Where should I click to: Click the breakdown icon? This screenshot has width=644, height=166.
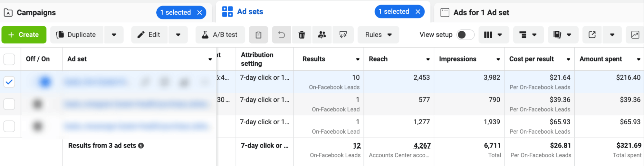tap(528, 35)
